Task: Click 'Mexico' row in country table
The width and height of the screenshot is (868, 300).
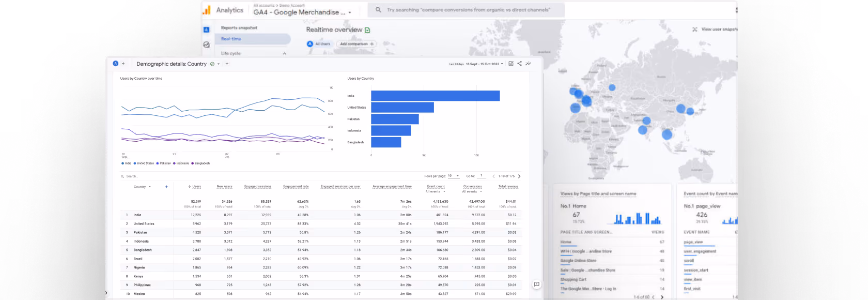Action: pyautogui.click(x=321, y=294)
